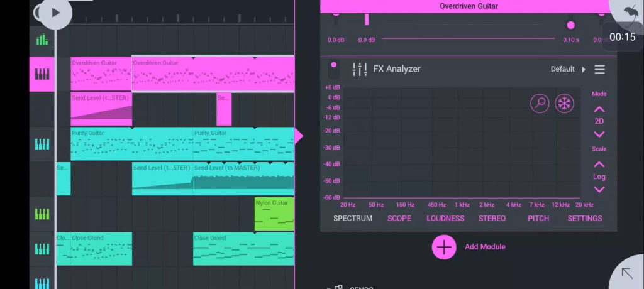Click the Overdriven Guitar channel header bar
Image resolution: width=644 pixels, height=289 pixels.
tap(469, 6)
